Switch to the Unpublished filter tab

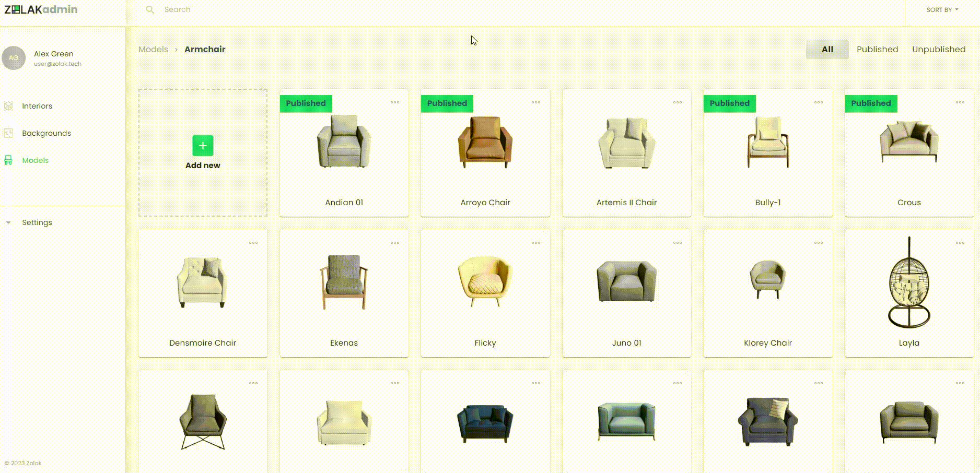tap(939, 49)
